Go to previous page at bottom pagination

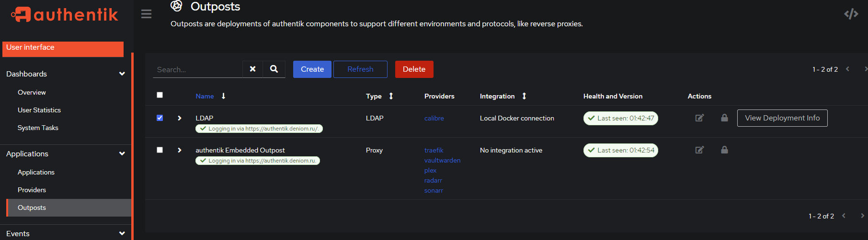(844, 216)
